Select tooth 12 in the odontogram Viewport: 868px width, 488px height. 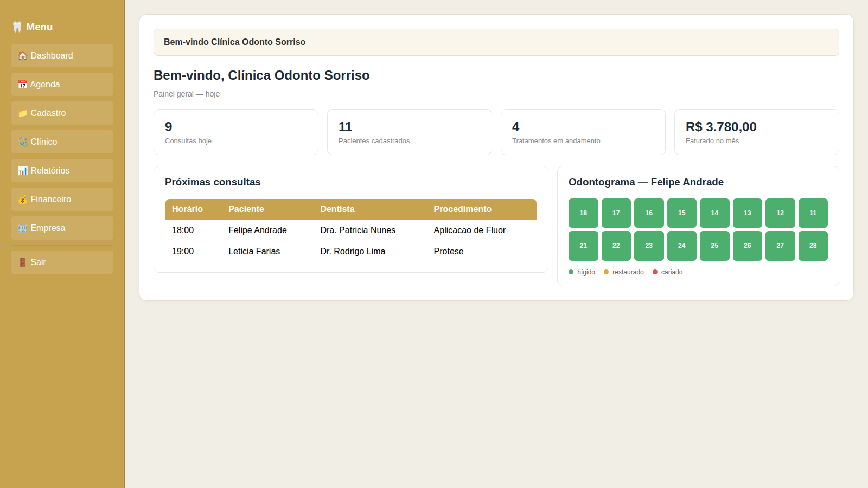[x=780, y=213]
